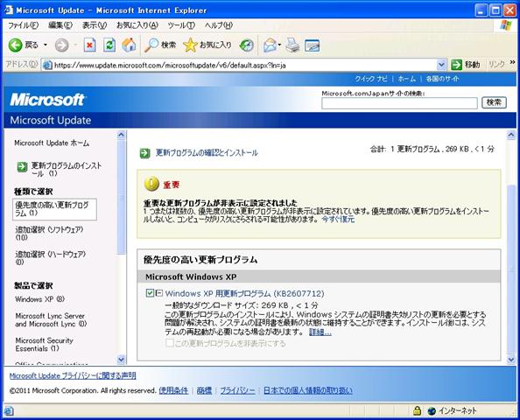Click the yellow Important warning icon
This screenshot has width=520, height=420.
click(x=152, y=184)
